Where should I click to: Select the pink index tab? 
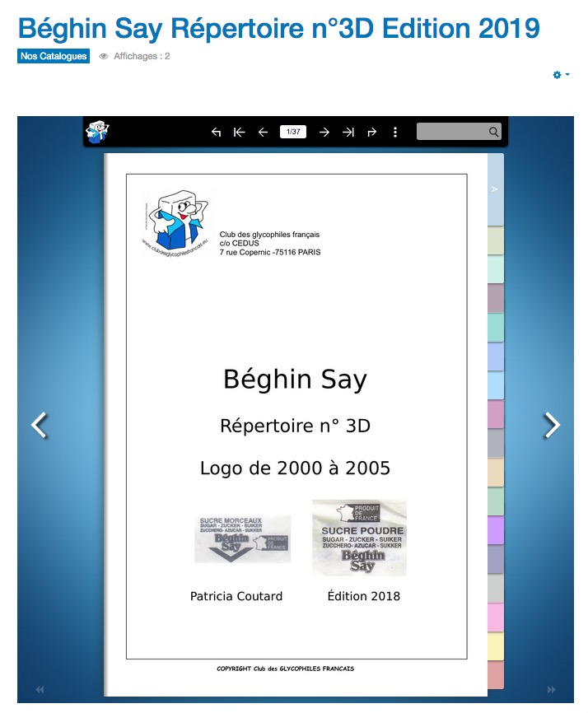[x=495, y=617]
